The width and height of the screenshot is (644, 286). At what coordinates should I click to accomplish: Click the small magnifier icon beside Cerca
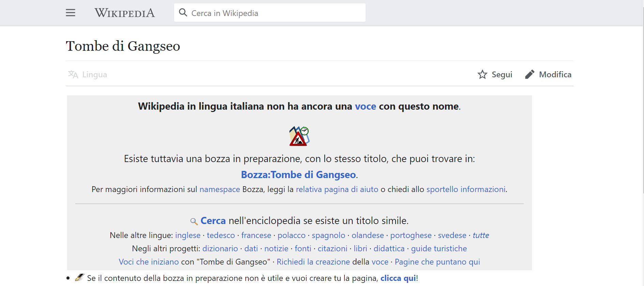click(194, 221)
